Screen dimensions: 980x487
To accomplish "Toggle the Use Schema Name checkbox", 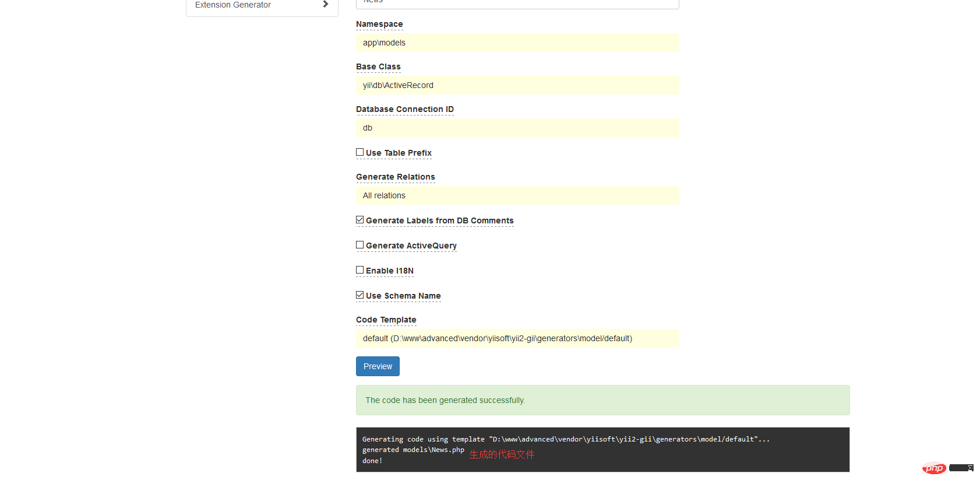I will click(x=360, y=295).
